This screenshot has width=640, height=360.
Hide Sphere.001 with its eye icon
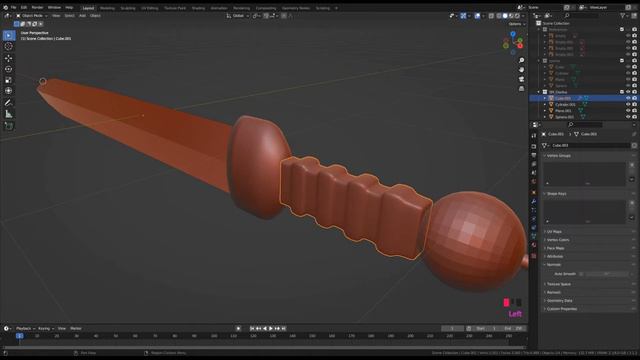coord(628,117)
